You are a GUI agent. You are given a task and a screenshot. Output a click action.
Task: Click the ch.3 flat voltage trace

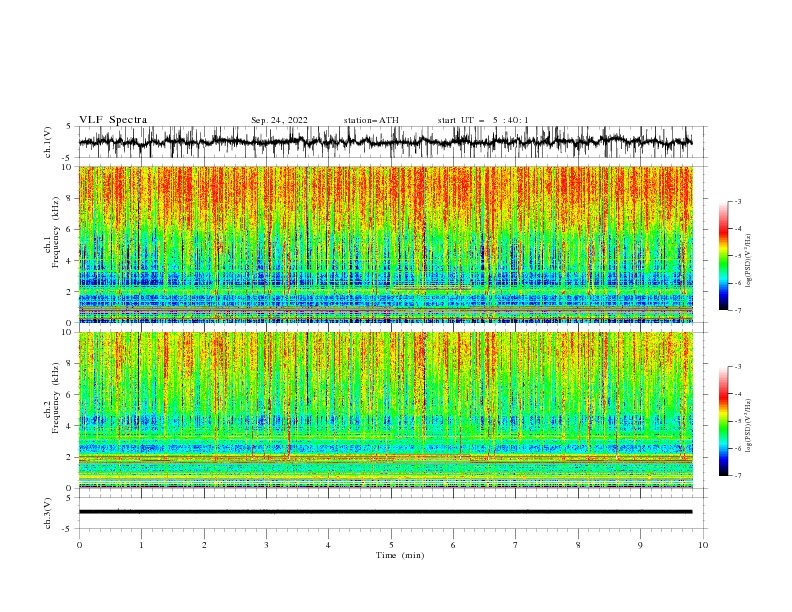385,512
